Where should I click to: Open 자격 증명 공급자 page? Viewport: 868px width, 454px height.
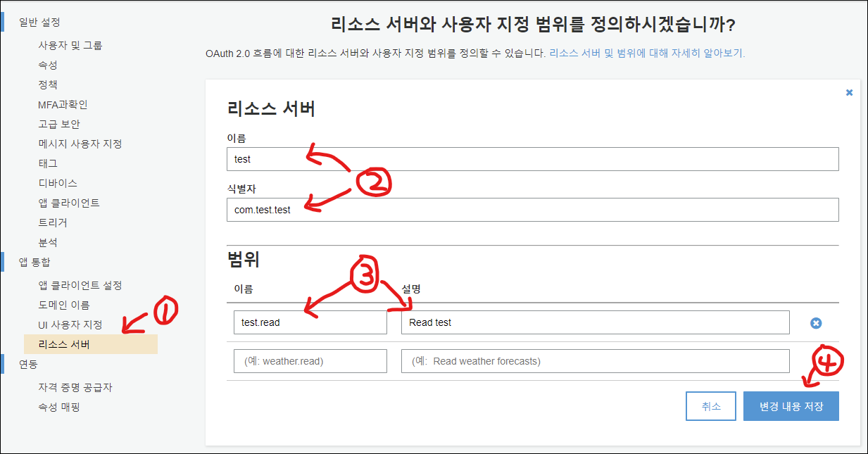75,387
